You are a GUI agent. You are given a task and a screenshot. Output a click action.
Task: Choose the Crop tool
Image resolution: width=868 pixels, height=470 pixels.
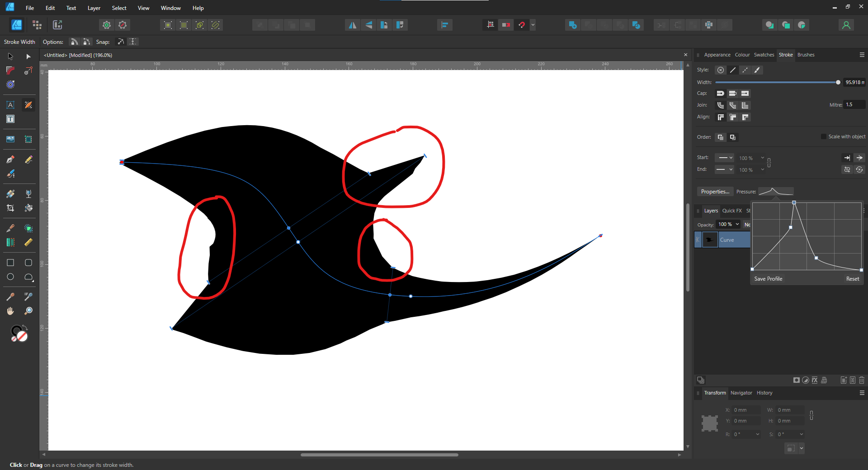(x=10, y=208)
